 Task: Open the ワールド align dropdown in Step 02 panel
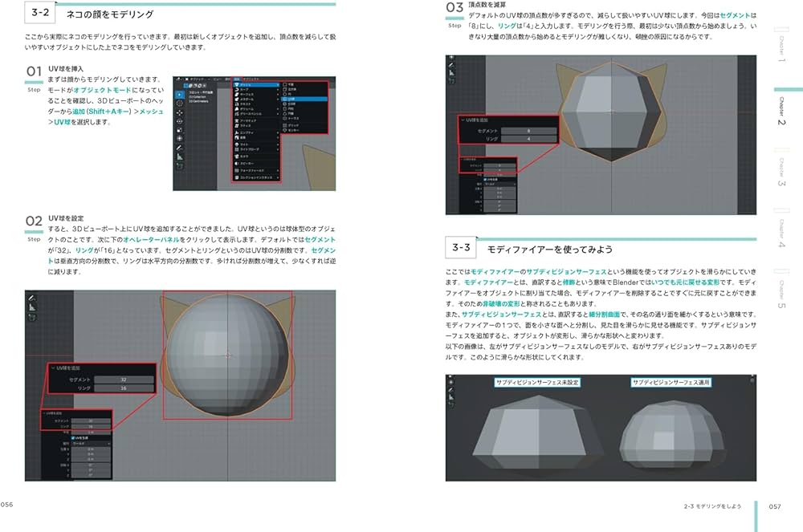click(x=90, y=443)
